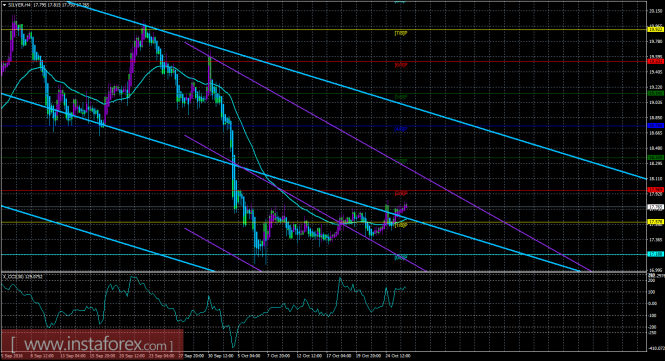Click the SILVER,H4 chart title text
This screenshot has width=665, height=361.
point(19,5)
